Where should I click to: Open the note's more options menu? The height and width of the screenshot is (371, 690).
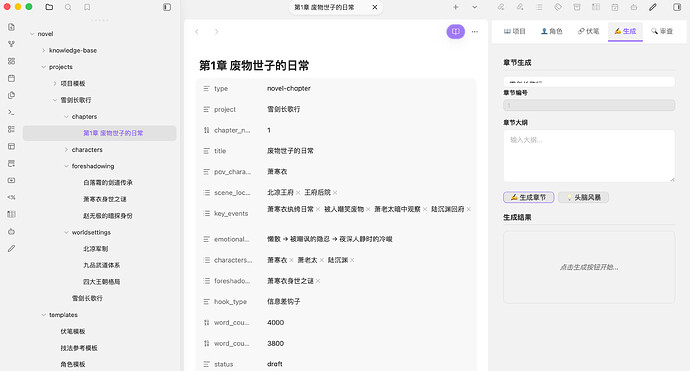click(474, 31)
